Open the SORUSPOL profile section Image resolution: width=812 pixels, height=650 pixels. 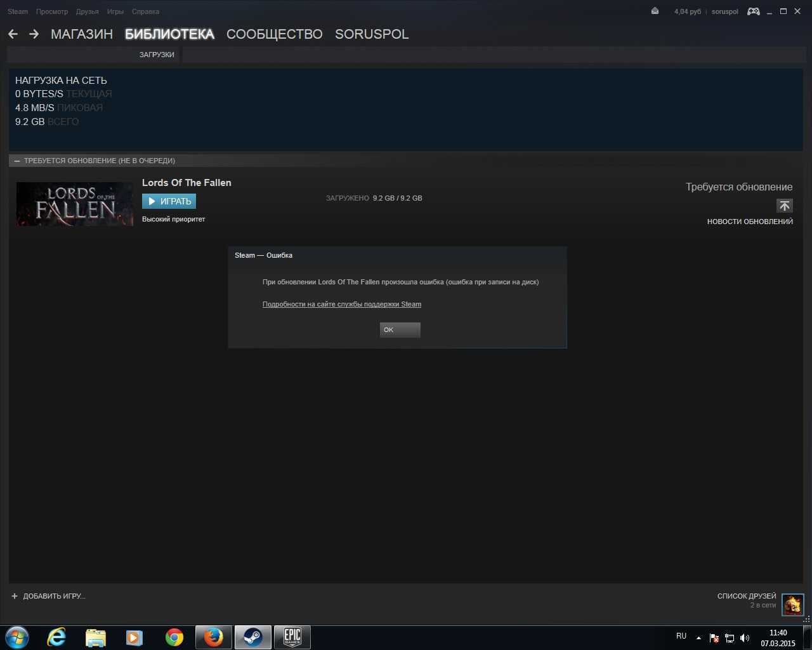point(372,34)
